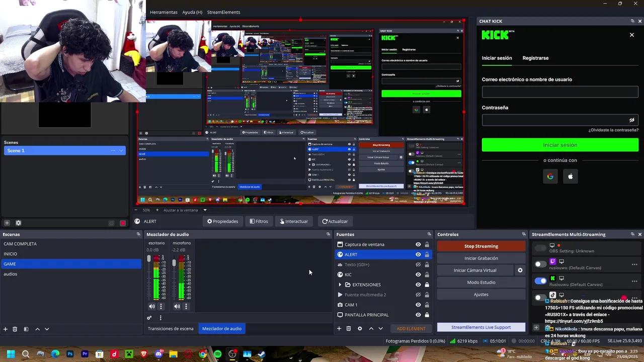Pop out the Escenas dock panel
This screenshot has width=644, height=362.
tap(138, 234)
